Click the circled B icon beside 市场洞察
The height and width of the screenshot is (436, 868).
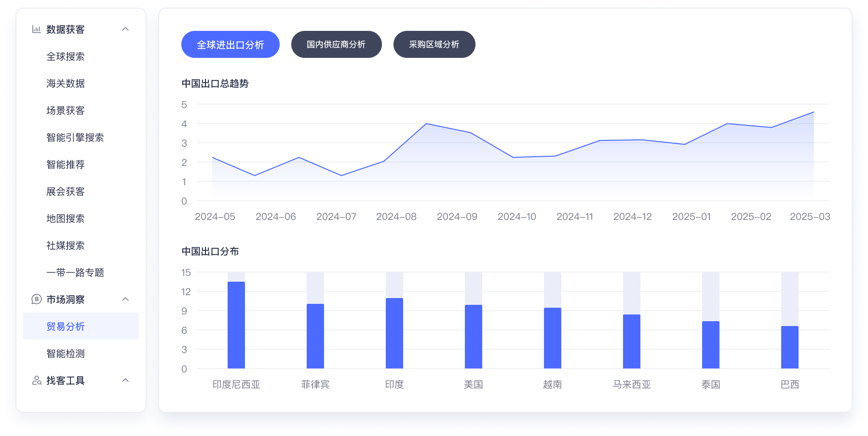[x=36, y=300]
